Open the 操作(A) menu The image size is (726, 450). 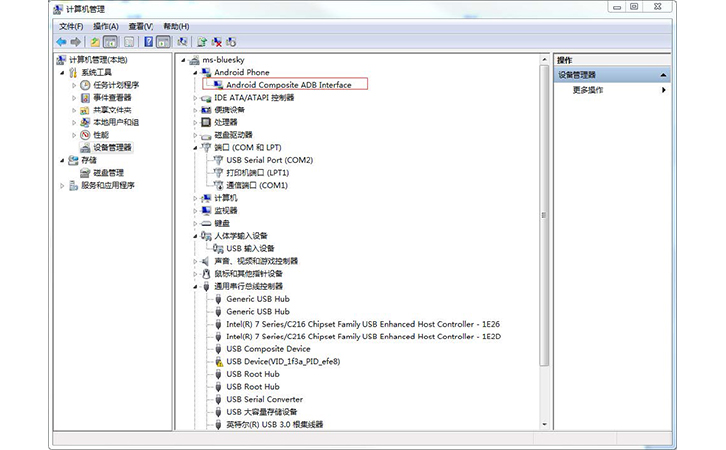(106, 26)
